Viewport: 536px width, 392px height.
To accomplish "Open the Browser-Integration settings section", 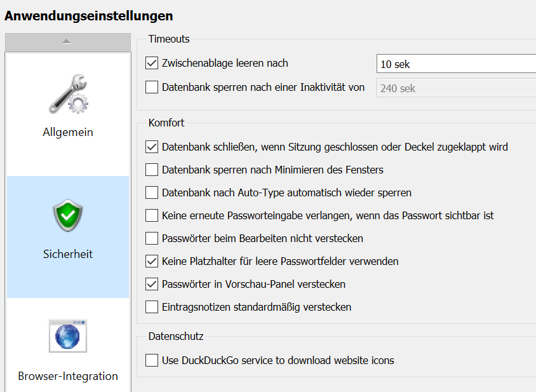I will point(68,376).
